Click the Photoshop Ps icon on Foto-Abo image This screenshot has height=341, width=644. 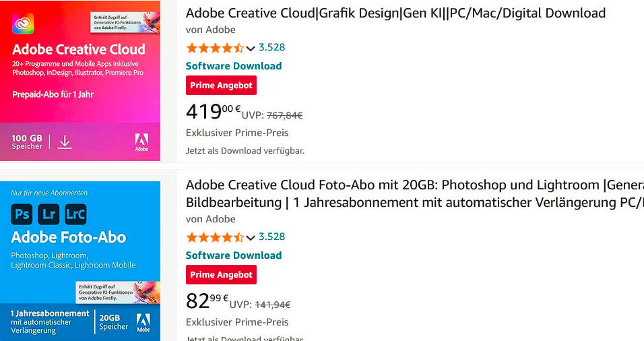pos(22,214)
